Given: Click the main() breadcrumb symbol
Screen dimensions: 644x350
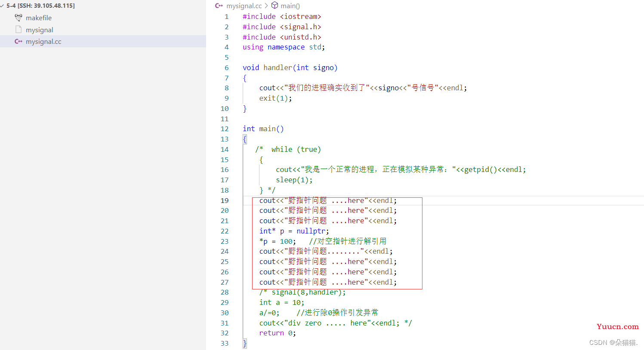Looking at the screenshot, I should coord(290,6).
